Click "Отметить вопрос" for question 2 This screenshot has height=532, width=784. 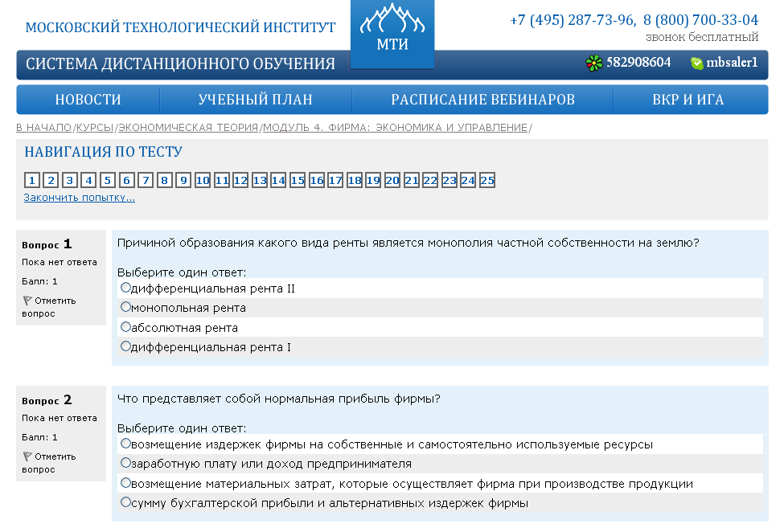tap(48, 463)
